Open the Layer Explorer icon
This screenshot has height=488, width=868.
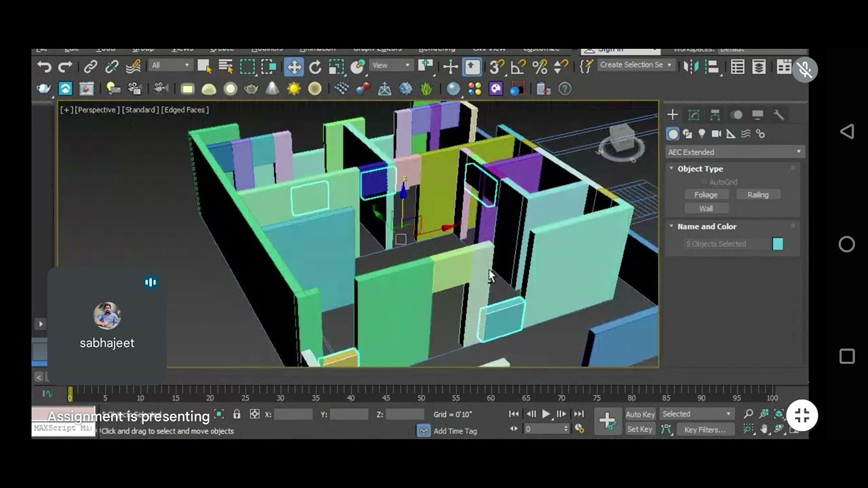click(759, 66)
